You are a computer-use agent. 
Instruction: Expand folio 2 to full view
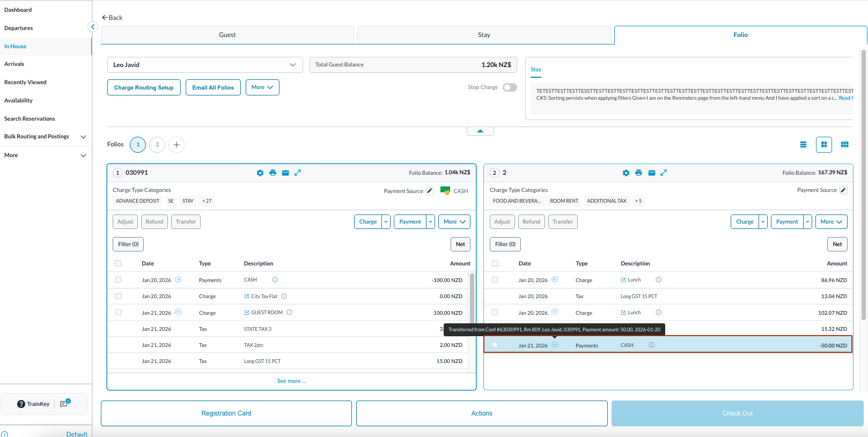click(664, 173)
